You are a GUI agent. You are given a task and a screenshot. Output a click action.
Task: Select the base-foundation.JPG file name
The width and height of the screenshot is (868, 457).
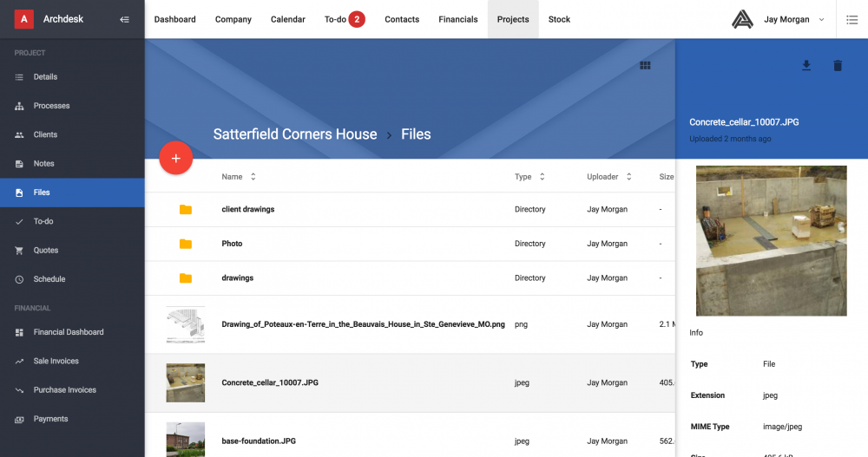click(x=259, y=441)
